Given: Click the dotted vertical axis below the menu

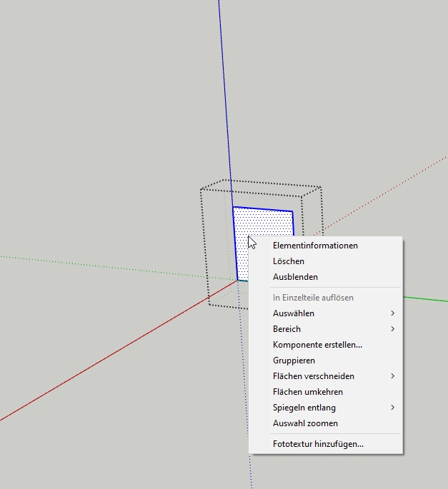Looking at the screenshot, I should (252, 471).
